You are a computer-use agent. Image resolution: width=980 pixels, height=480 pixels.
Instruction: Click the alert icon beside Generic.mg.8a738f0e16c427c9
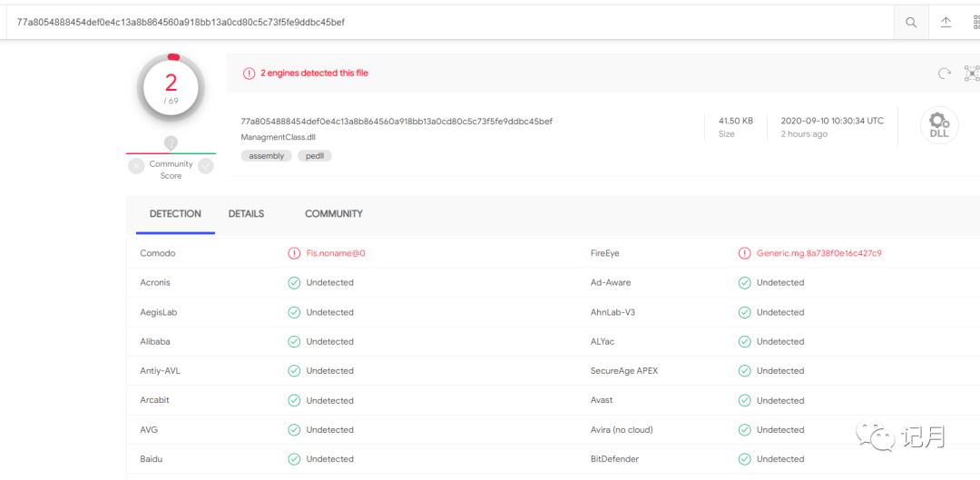[x=744, y=253]
